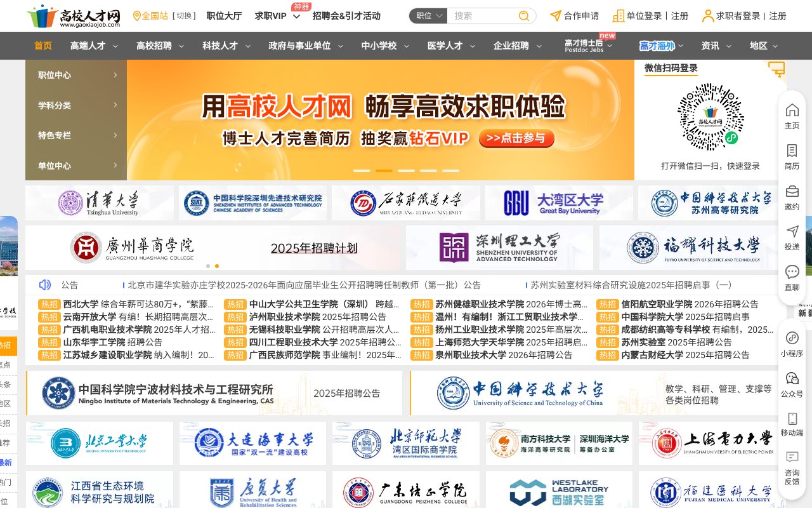Screen dimensions: 812x508
Task: Open the 高才海外 menu item
Action: [x=657, y=46]
